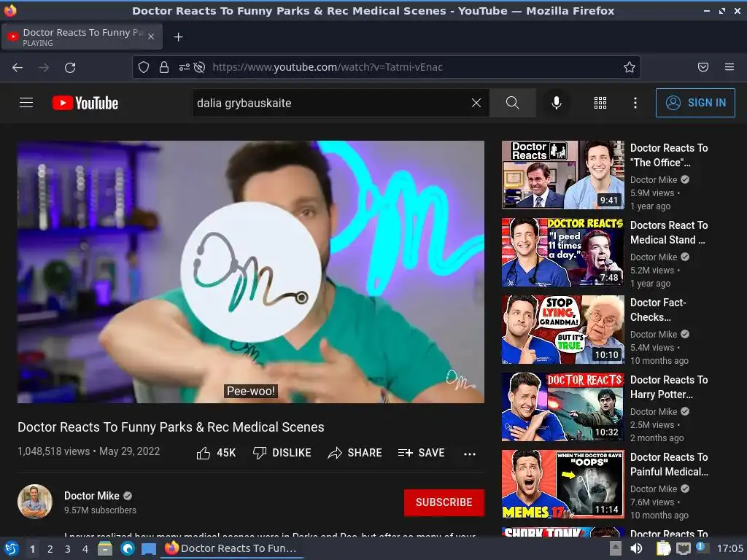Open the volume control tray icon
The height and width of the screenshot is (560, 747).
[636, 548]
